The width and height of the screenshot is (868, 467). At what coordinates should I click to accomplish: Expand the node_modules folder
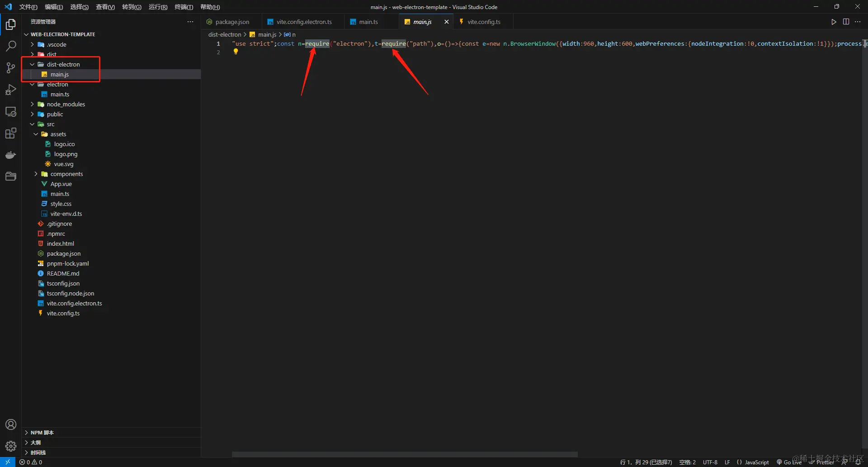tap(111, 104)
